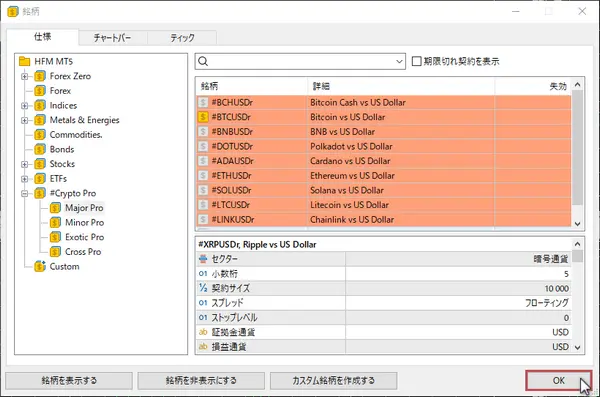The height and width of the screenshot is (397, 600).
Task: Click the #BCHUSDr symbol icon
Action: point(203,103)
